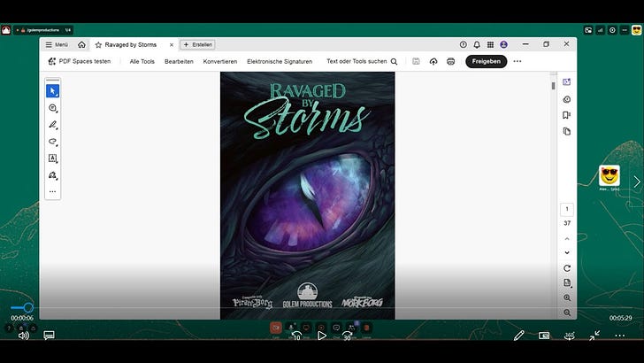This screenshot has width=644, height=363.
Task: Click the rotate page icon
Action: coord(566,268)
